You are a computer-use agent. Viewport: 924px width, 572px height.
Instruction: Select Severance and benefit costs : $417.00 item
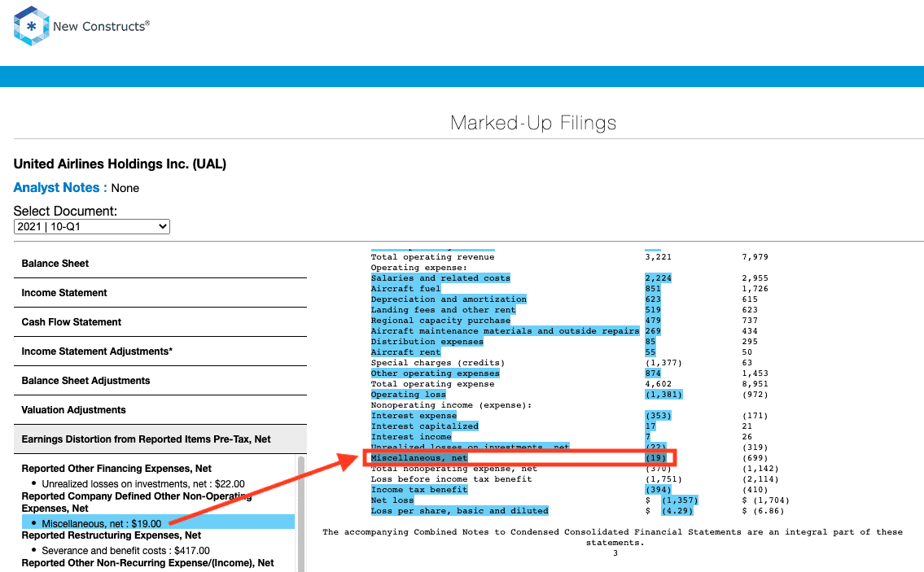tap(125, 550)
